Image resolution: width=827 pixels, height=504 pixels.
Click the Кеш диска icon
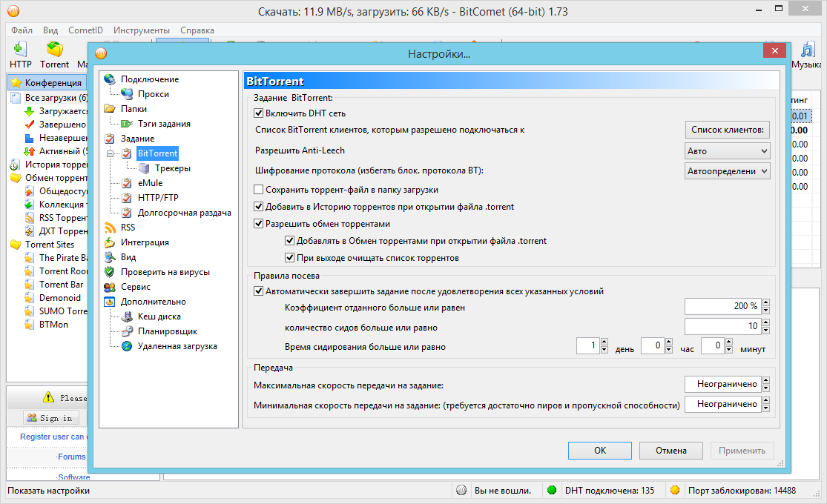click(127, 316)
